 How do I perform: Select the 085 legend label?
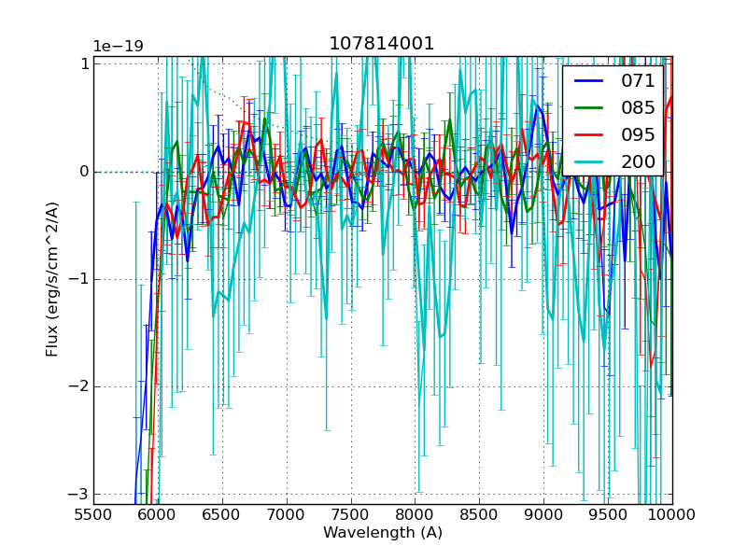tap(638, 107)
